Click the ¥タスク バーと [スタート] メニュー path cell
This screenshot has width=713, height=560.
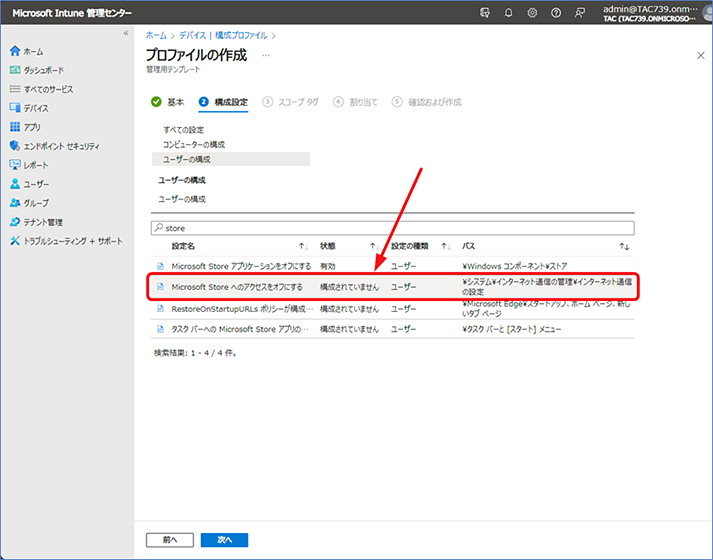512,329
